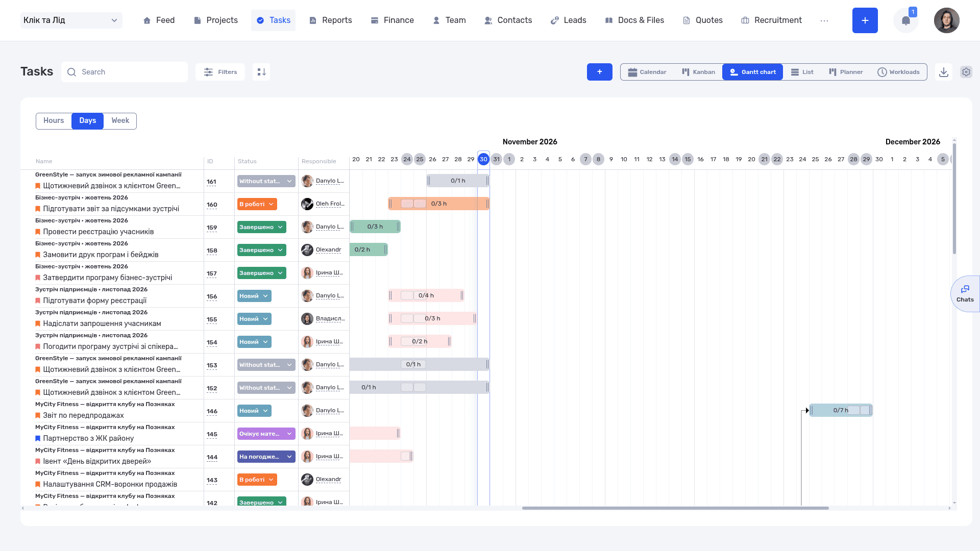
Task: Switch to Workloads view
Action: pyautogui.click(x=898, y=72)
